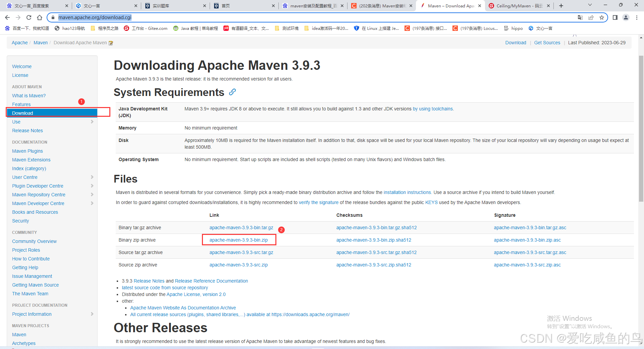
Task: Expand the Plugin Developer Centre chevron
Action: (x=92, y=186)
